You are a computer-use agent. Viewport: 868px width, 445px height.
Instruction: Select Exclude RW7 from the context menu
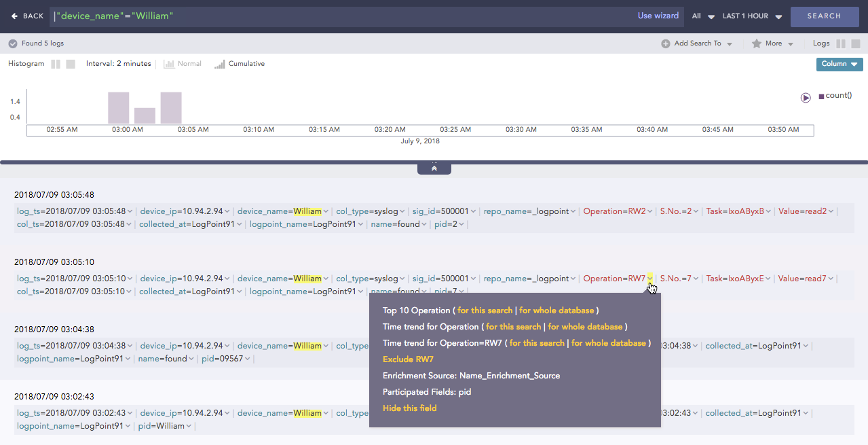[x=408, y=359]
